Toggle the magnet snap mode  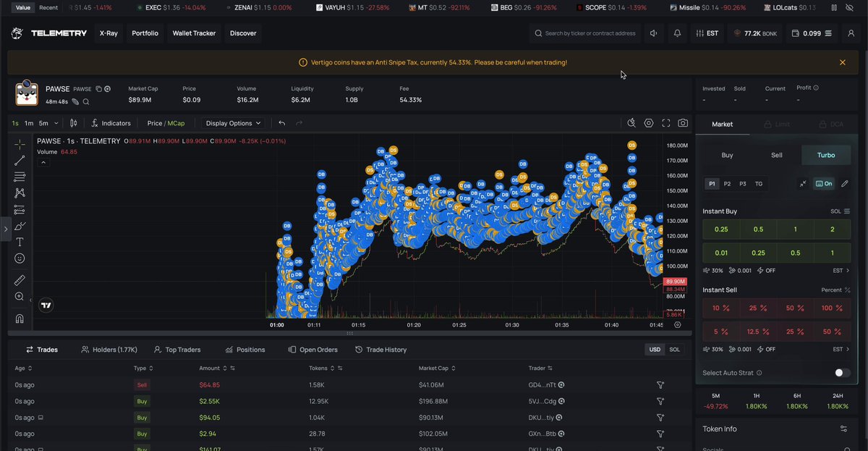click(x=20, y=318)
